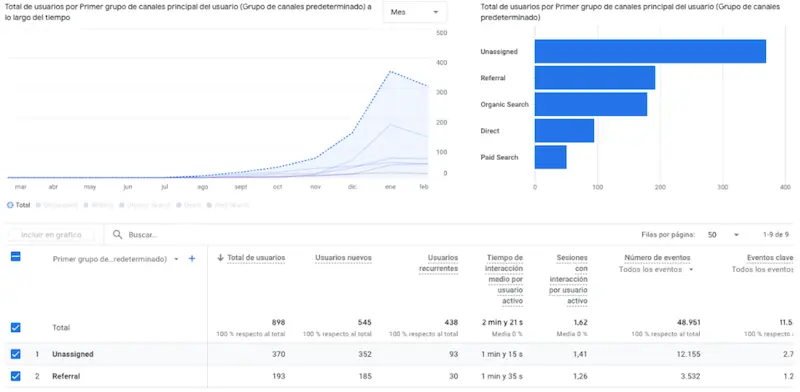Click the 30 value in the Referral row
The height and width of the screenshot is (392, 800).
coord(453,376)
